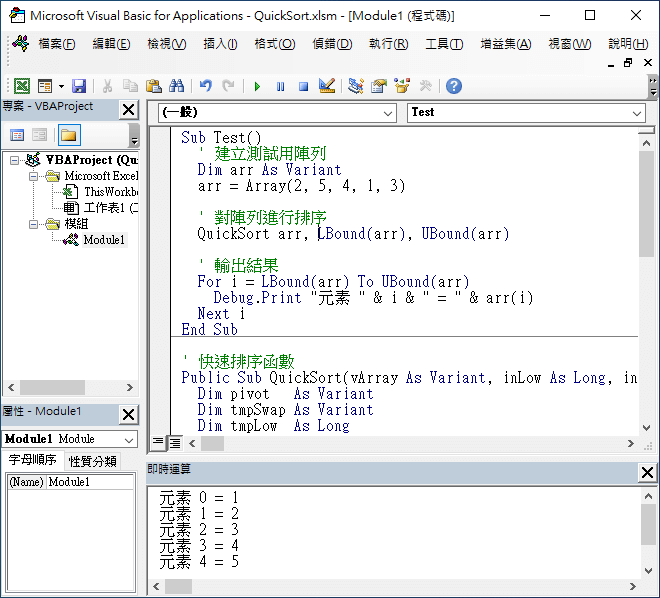Open the 執行(R) menu
Screen dimensions: 660x598
tap(389, 44)
